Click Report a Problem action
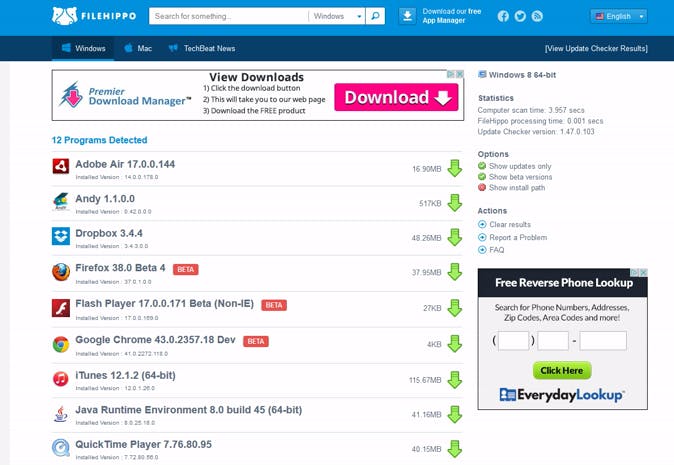 click(512, 237)
